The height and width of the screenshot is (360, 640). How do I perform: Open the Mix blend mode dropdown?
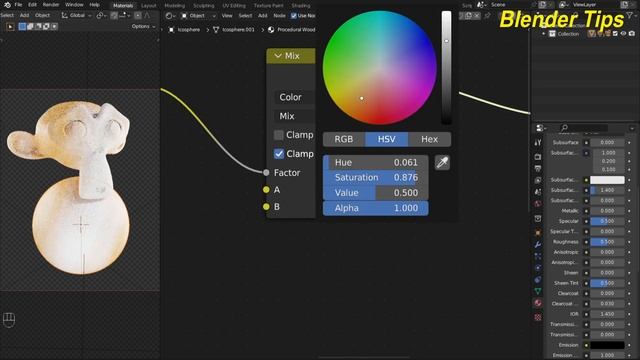click(295, 116)
